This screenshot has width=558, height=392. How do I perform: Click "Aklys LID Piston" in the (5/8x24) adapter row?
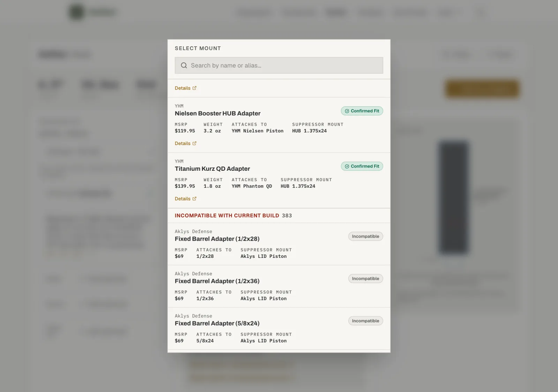coord(264,341)
